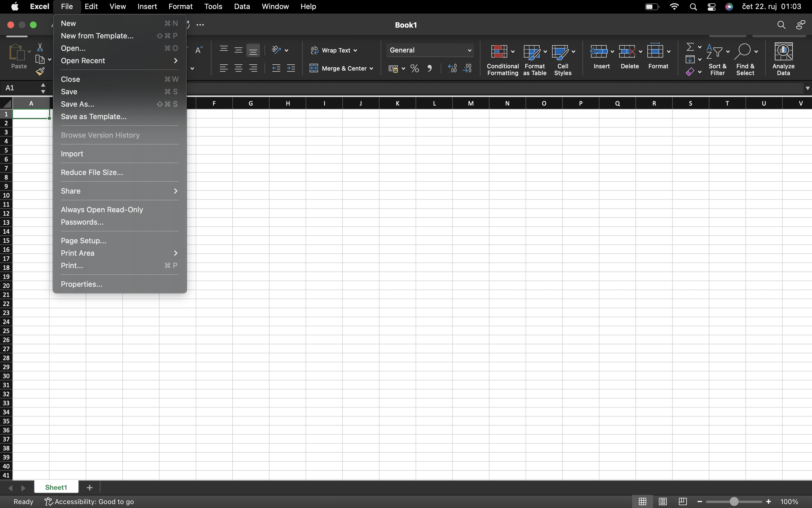Select the Sheet1 tab
The image size is (812, 508).
56,487
